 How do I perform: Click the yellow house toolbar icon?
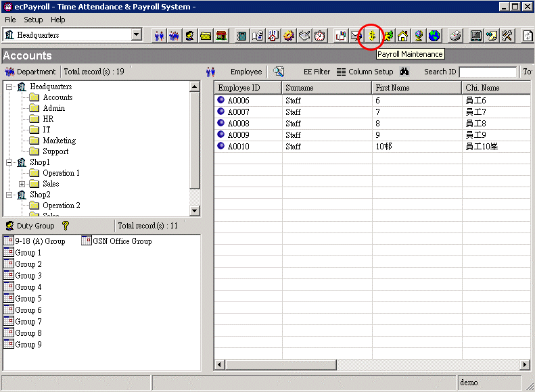(403, 36)
